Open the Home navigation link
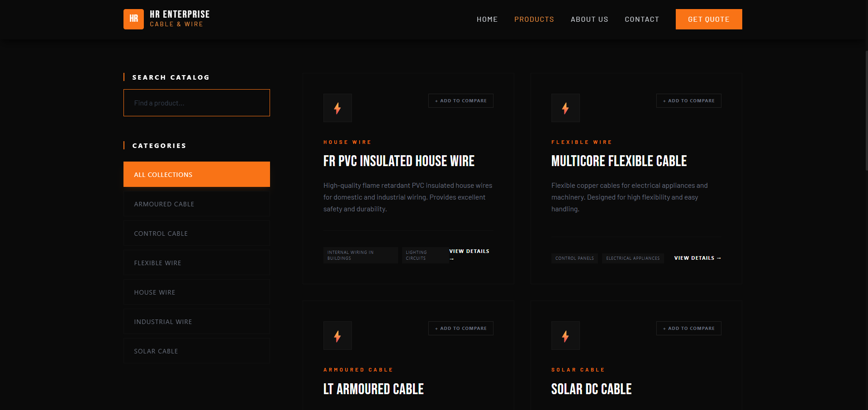868x410 pixels. 487,19
